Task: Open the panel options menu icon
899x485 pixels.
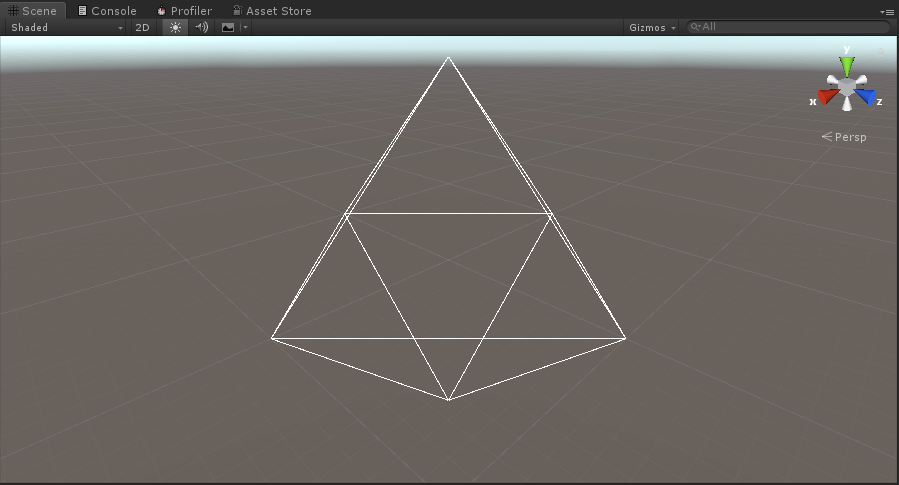Action: (x=886, y=11)
